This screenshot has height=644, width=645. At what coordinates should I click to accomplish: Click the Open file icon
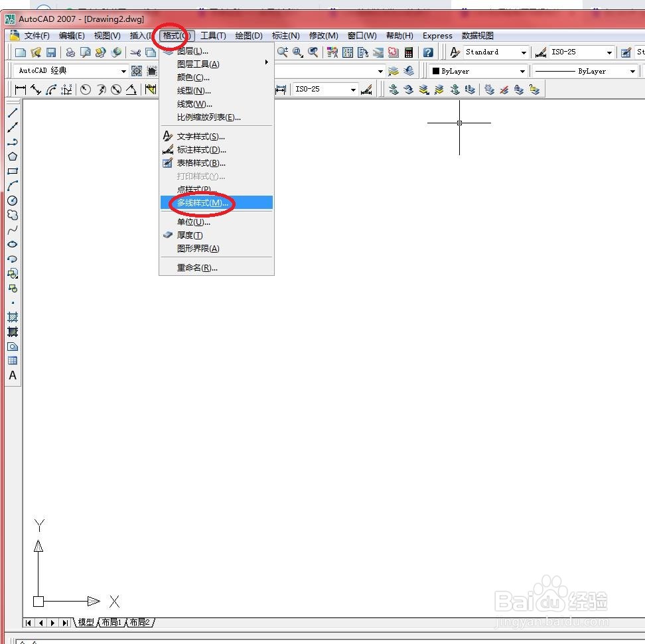(x=36, y=52)
